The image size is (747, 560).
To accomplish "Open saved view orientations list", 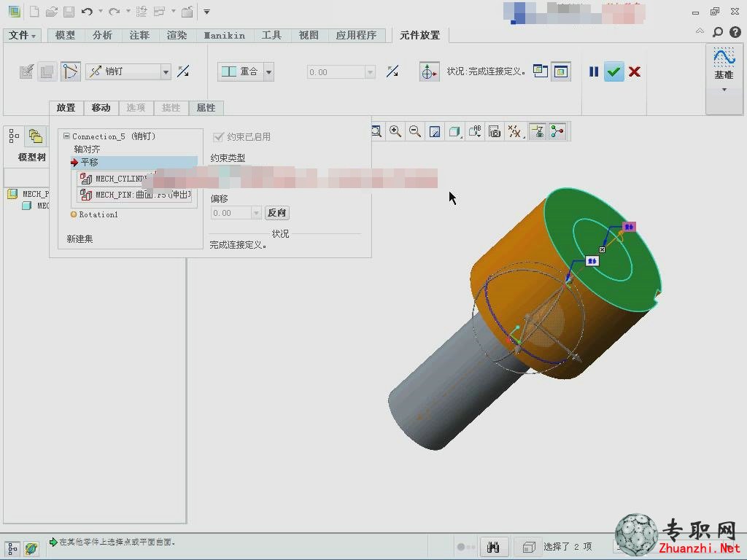I will pos(475,131).
